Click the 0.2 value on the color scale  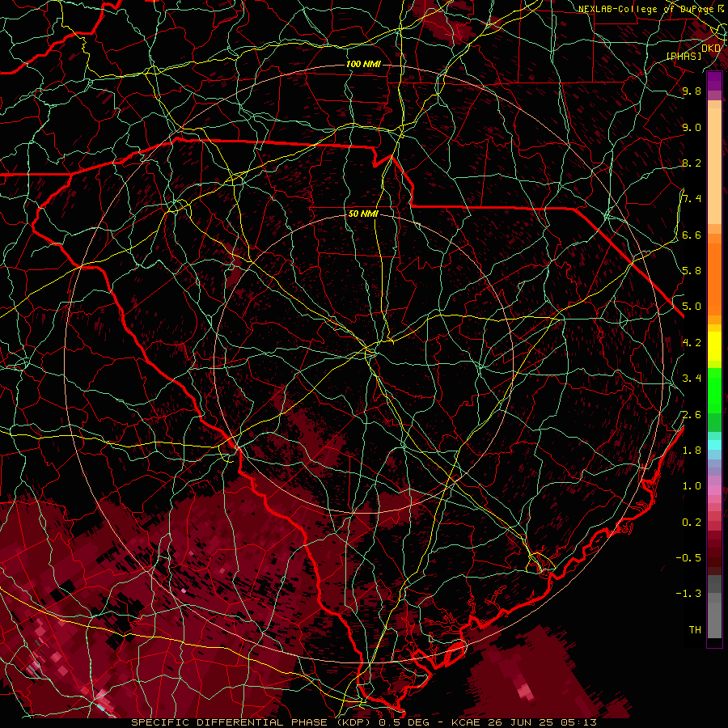pos(692,522)
